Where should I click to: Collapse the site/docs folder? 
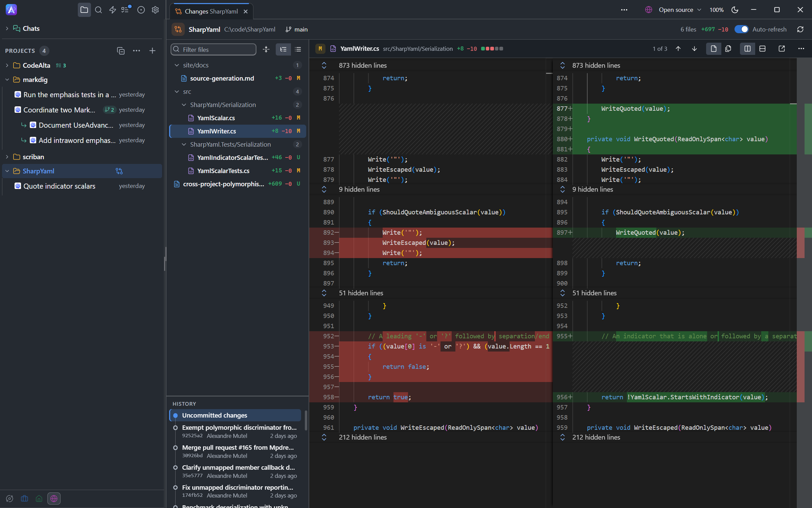tap(177, 65)
